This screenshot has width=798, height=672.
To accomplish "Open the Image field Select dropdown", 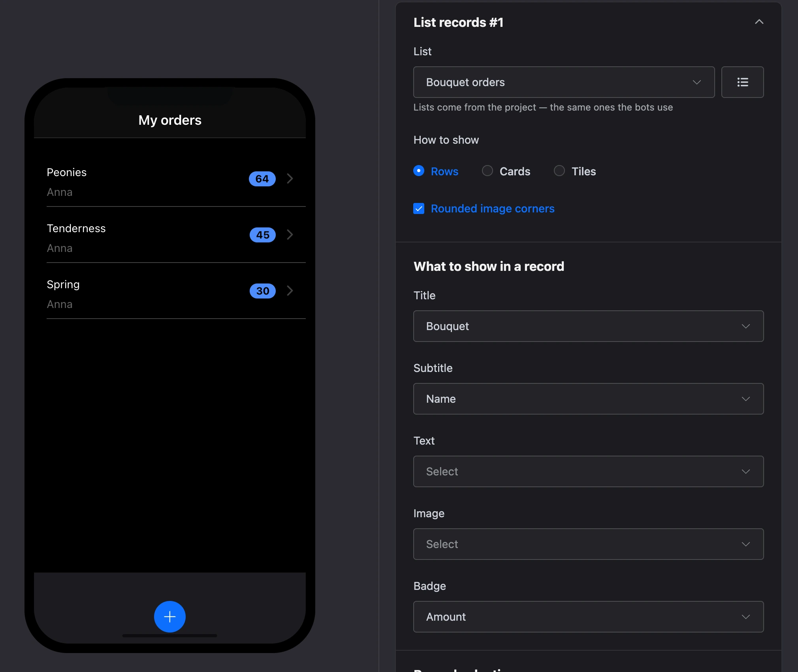I will pyautogui.click(x=588, y=544).
